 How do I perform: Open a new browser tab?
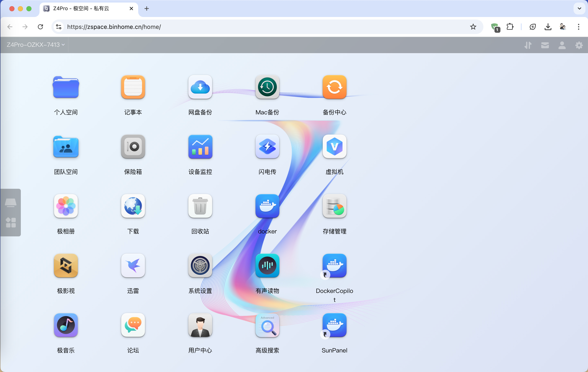click(146, 9)
